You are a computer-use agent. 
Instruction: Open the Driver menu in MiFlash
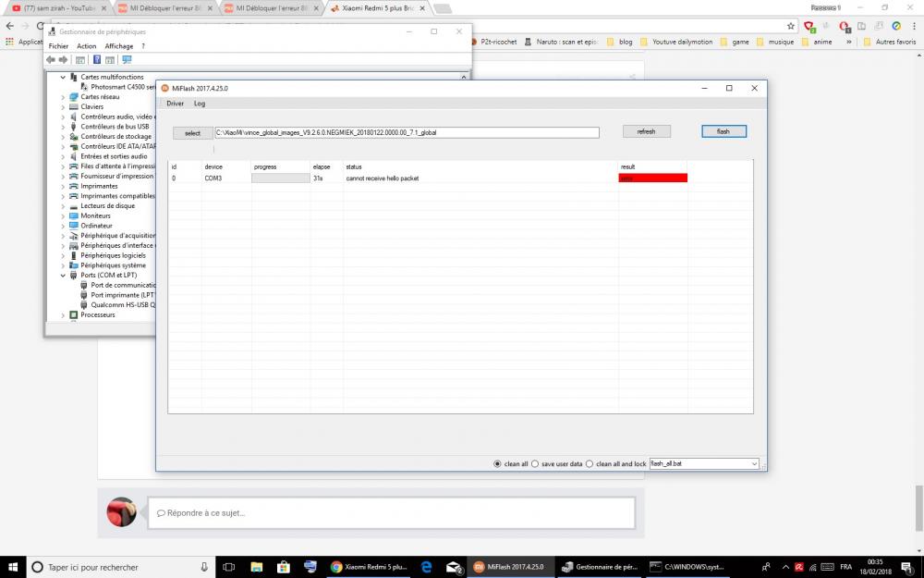coord(175,103)
